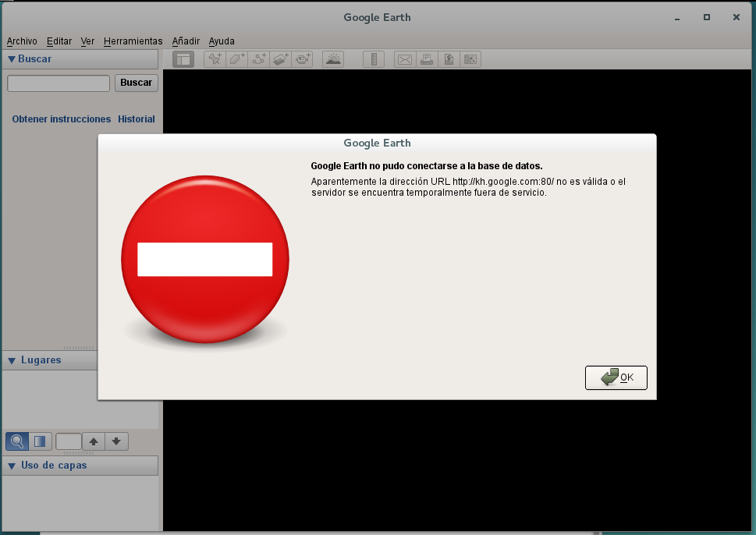The image size is (756, 535).
Task: Collapse the Buscar panel
Action: click(x=12, y=58)
